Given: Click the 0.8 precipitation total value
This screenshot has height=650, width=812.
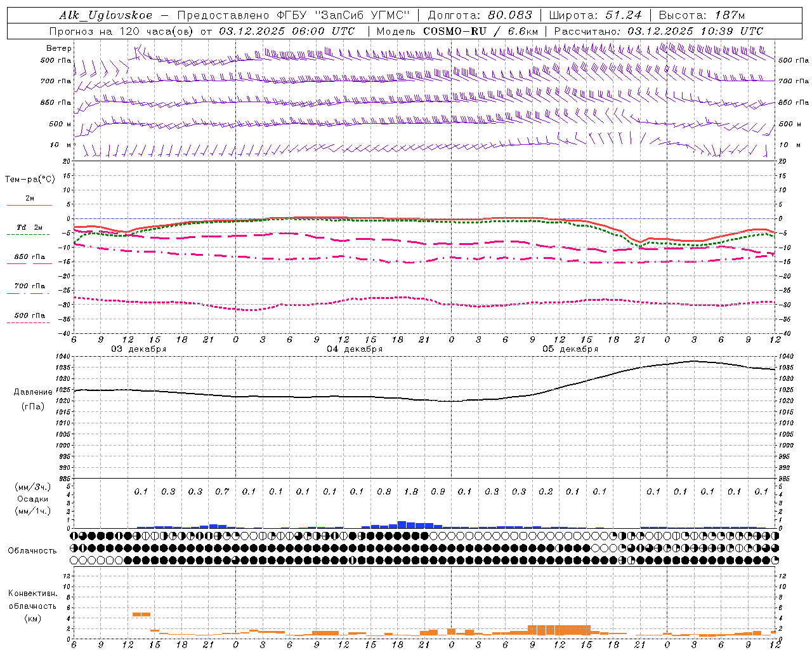Looking at the screenshot, I should [384, 491].
